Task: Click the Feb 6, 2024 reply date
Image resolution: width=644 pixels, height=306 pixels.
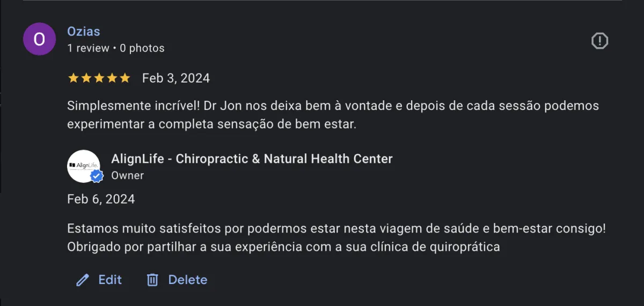Action: pyautogui.click(x=101, y=199)
